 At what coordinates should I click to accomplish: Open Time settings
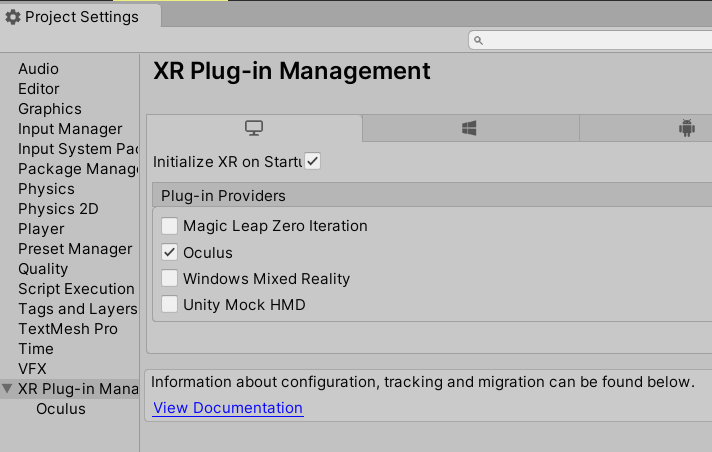pyautogui.click(x=36, y=349)
